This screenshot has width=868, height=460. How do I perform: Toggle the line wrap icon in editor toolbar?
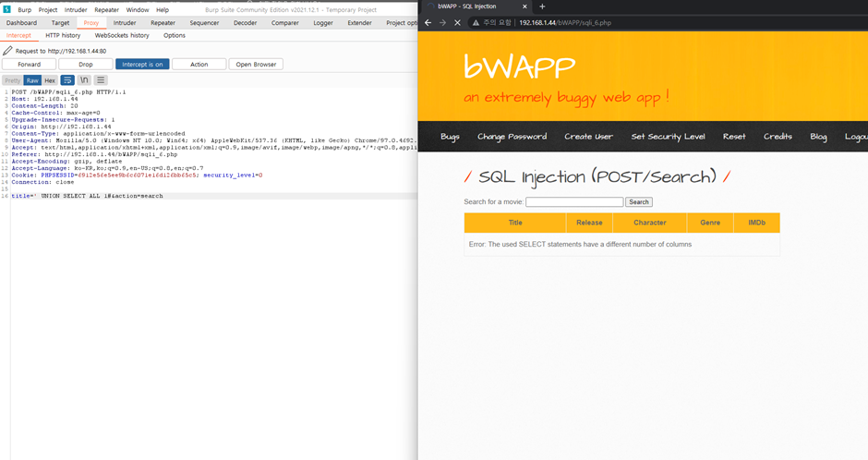pyautogui.click(x=67, y=80)
